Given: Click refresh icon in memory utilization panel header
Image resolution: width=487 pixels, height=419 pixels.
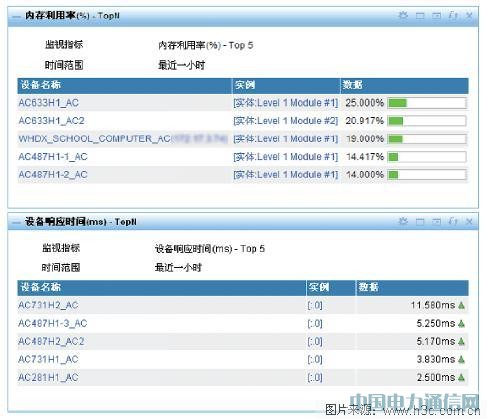Looking at the screenshot, I should pos(453,15).
